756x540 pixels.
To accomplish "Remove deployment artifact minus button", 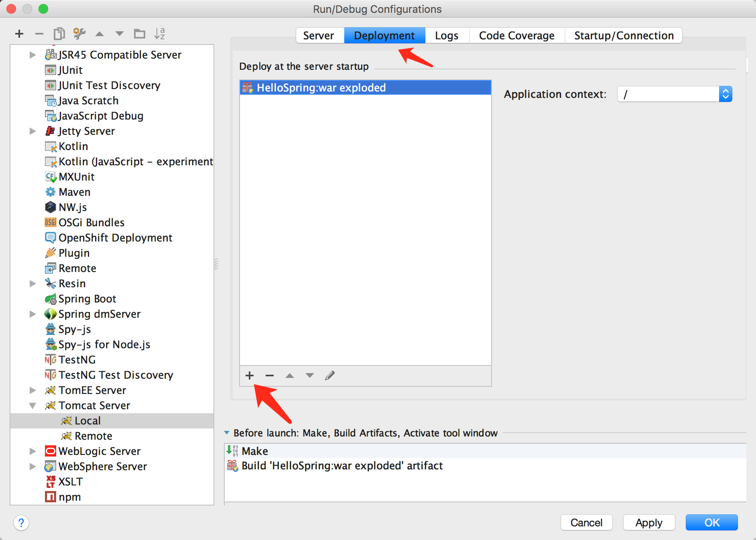I will pos(270,376).
